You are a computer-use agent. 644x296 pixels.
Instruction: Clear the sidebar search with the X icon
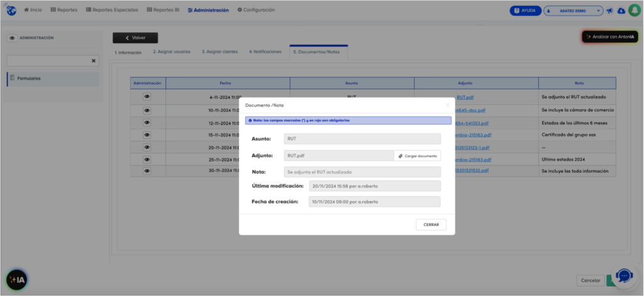click(93, 61)
